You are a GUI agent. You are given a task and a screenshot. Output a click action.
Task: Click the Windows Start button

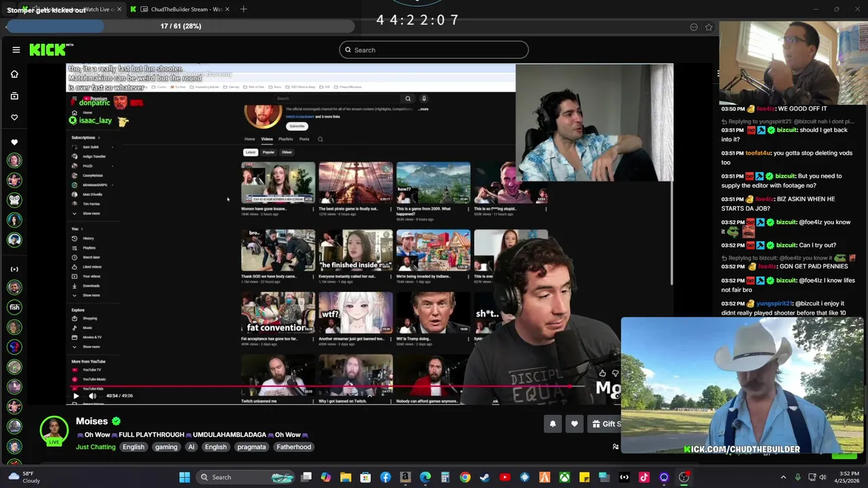point(184,477)
